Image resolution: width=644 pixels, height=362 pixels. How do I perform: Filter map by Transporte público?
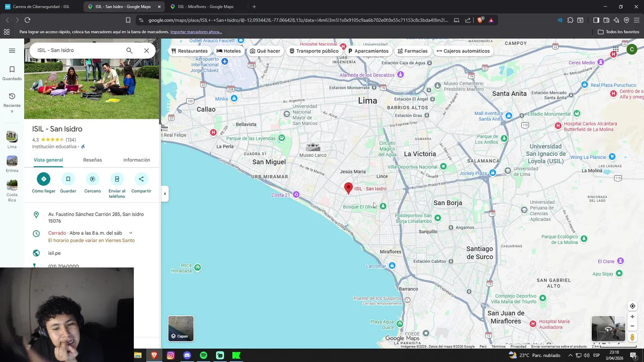tap(314, 51)
